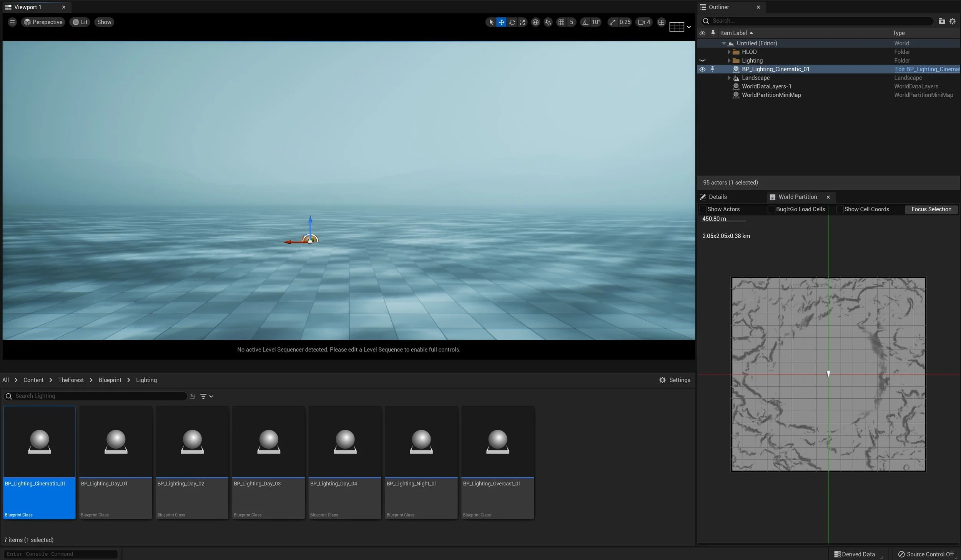Image resolution: width=961 pixels, height=560 pixels.
Task: Open content browser filter dropdown
Action: pos(206,396)
